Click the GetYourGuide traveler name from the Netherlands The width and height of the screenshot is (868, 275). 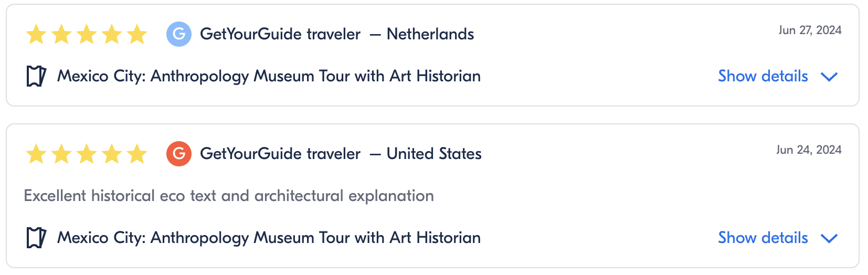280,34
